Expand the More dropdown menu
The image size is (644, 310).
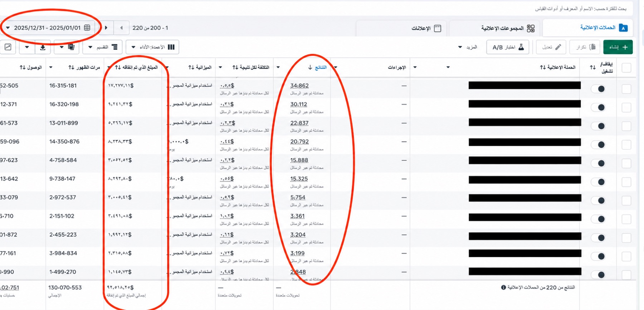pos(468,47)
